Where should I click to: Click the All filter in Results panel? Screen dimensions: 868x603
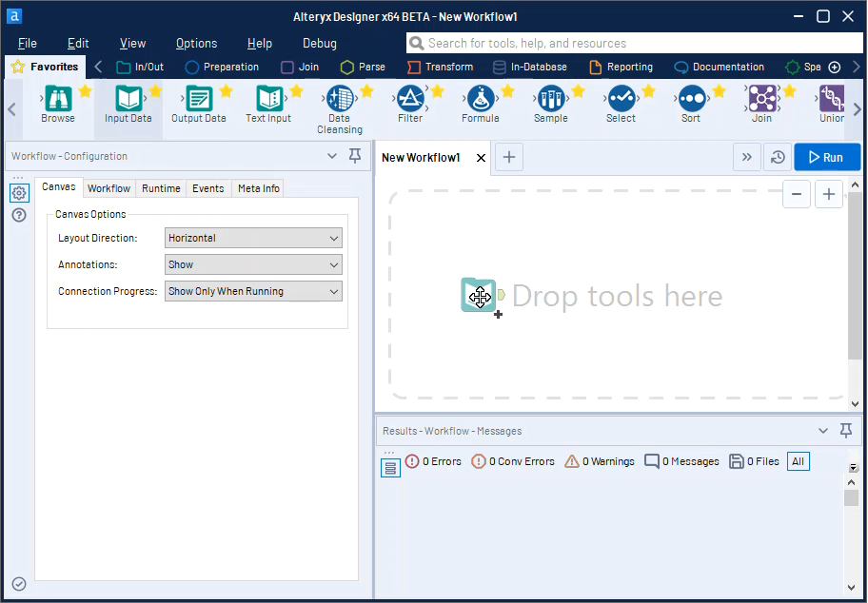pos(798,461)
